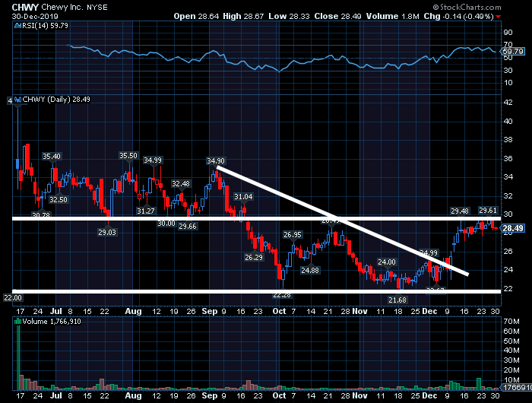The width and height of the screenshot is (532, 403).
Task: Click the 24.00 November price label
Action: pos(387,262)
